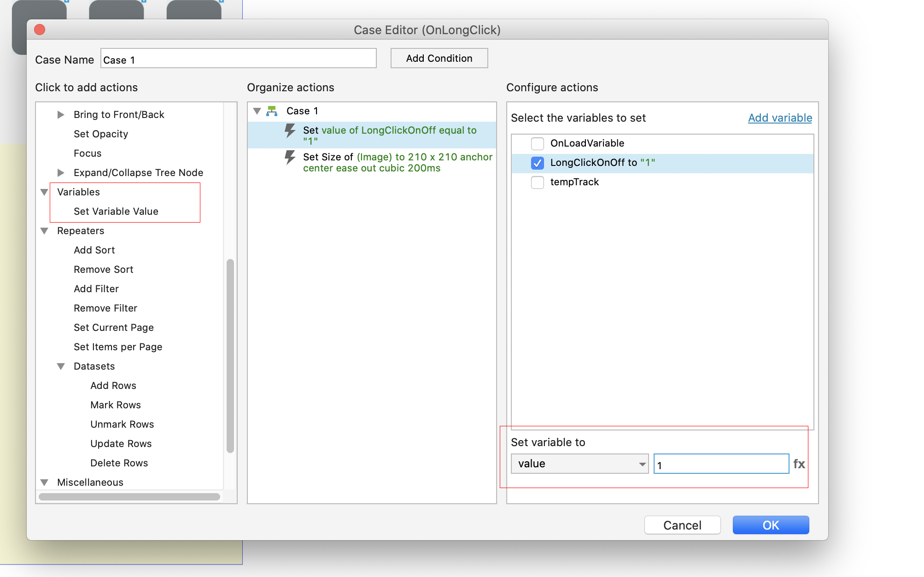This screenshot has width=924, height=577.
Task: Click the Add Condition button
Action: (x=439, y=59)
